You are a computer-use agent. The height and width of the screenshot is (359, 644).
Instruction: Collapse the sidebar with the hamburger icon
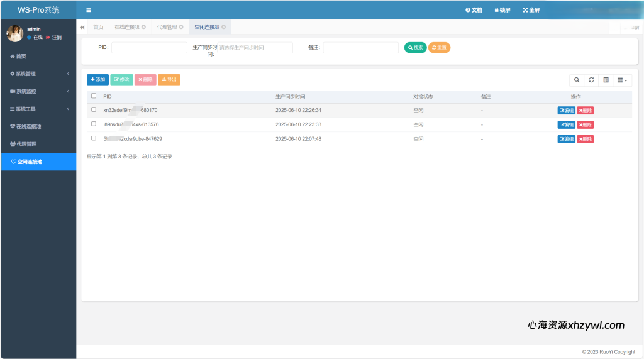(89, 10)
